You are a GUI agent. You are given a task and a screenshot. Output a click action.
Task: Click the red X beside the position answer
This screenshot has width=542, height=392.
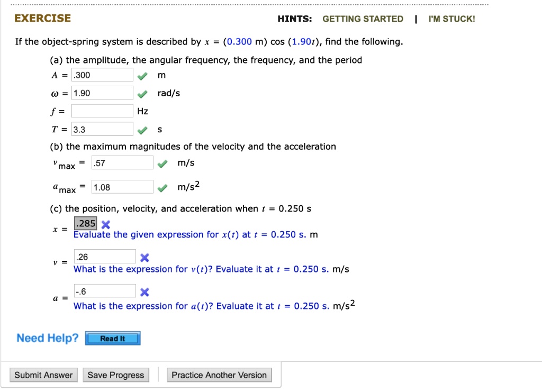[105, 224]
